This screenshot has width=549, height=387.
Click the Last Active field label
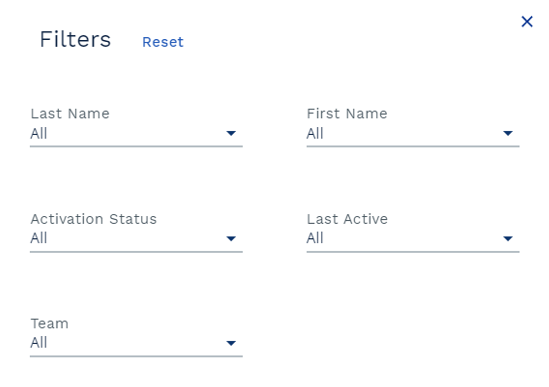click(x=347, y=219)
